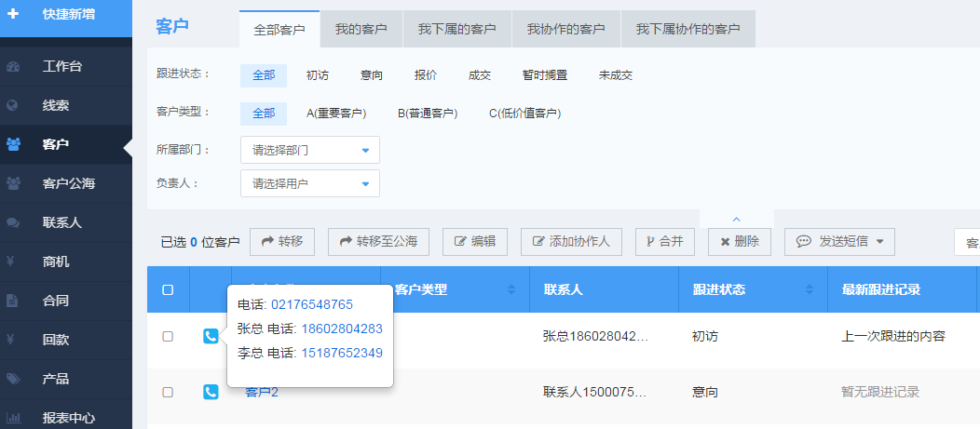Switch to 全部客户 tab

279,30
